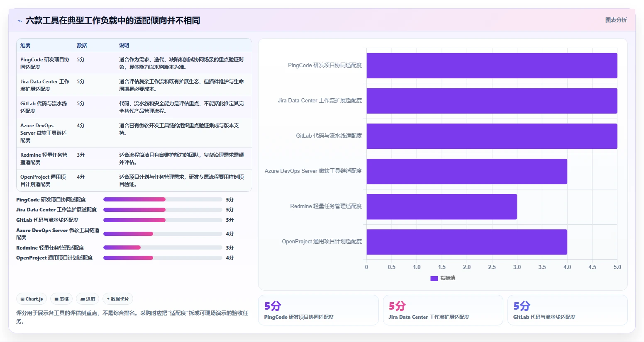
Task: Toggle the 指标值 legend color box
Action: pos(434,278)
